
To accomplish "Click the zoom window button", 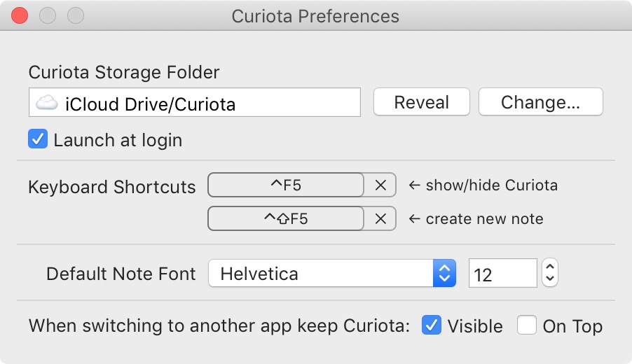I will pyautogui.click(x=75, y=15).
